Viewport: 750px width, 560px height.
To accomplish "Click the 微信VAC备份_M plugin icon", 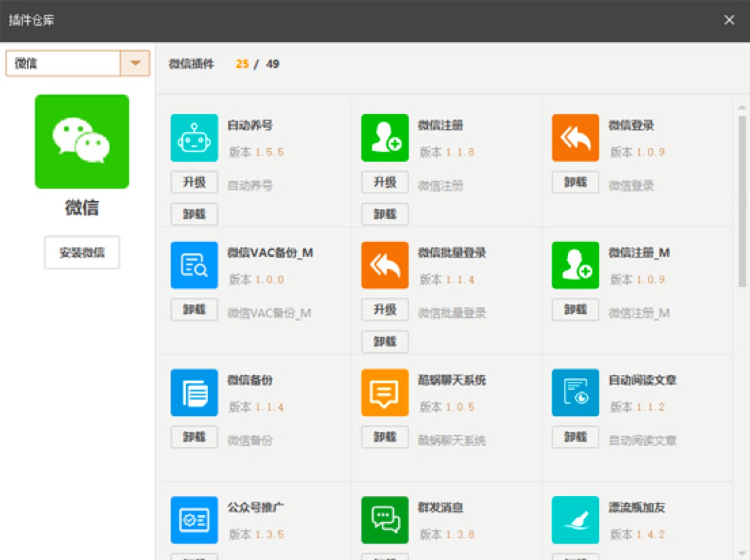I will coord(194,265).
